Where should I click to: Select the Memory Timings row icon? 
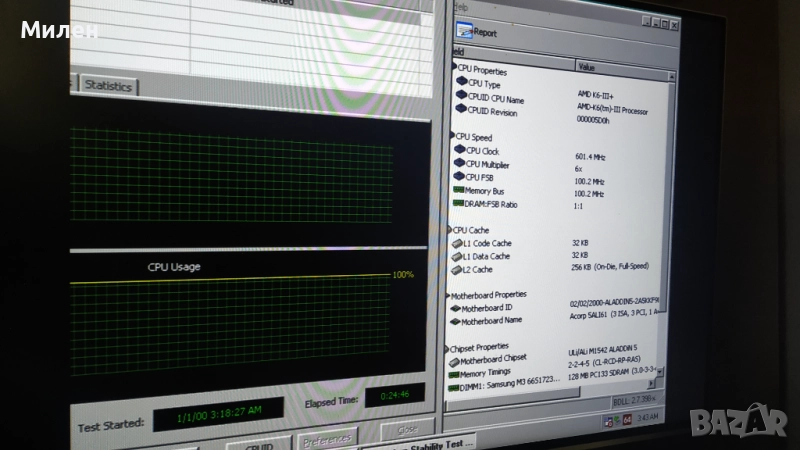coord(452,372)
